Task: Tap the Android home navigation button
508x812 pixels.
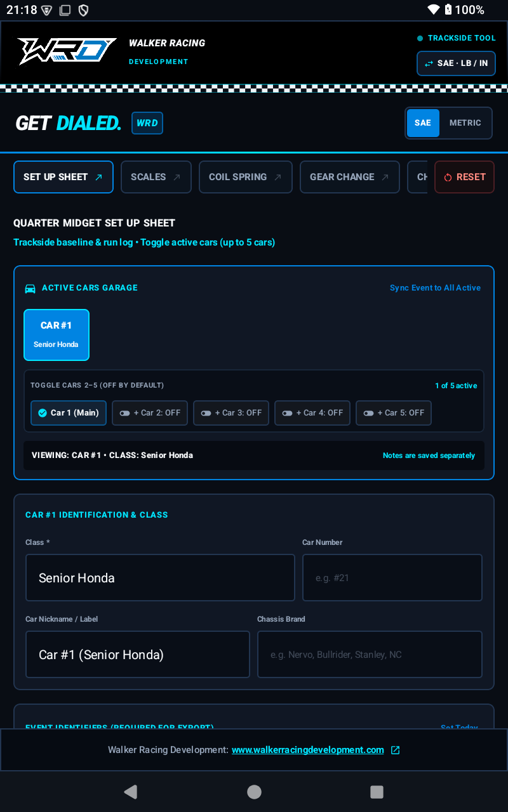Action: (254, 792)
